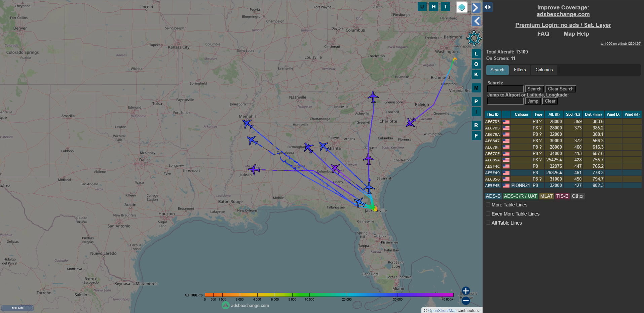
Task: Click the R map button
Action: (476, 125)
